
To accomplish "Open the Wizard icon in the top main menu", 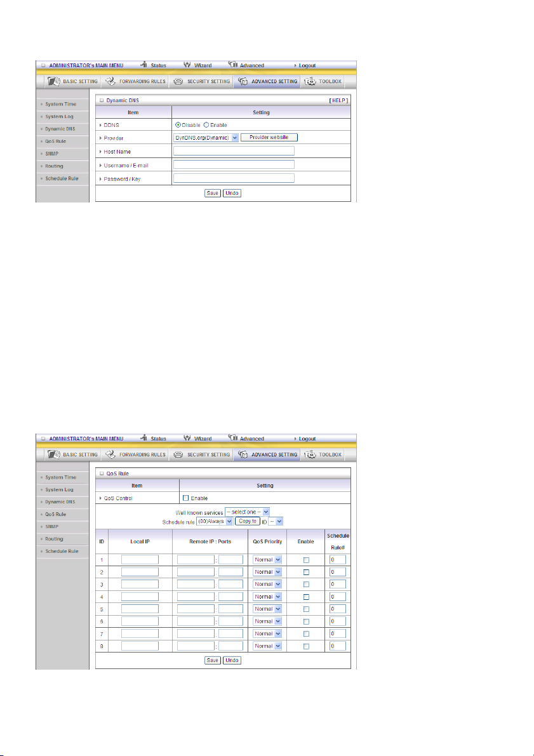I will (x=188, y=65).
